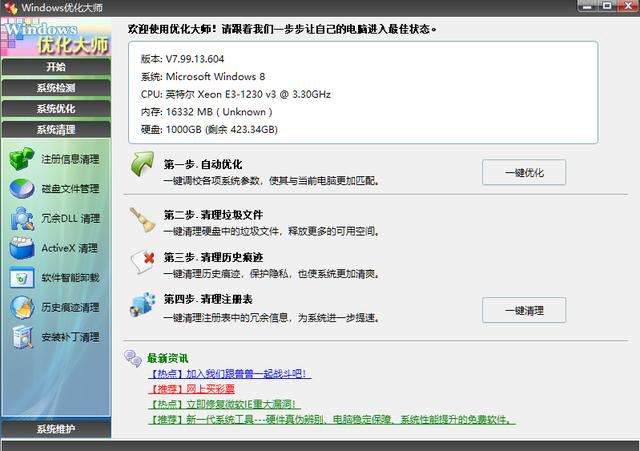Viewport: 640px width, 451px height.
Task: Open the 安装补丁清理 icon
Action: click(22, 337)
